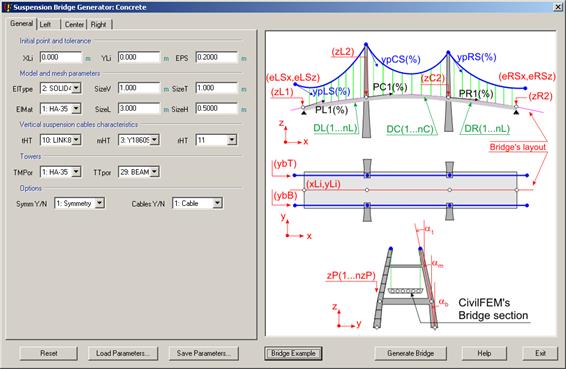Viewport: 566px width, 369px height.
Task: Click Load Parameters button
Action: (123, 353)
